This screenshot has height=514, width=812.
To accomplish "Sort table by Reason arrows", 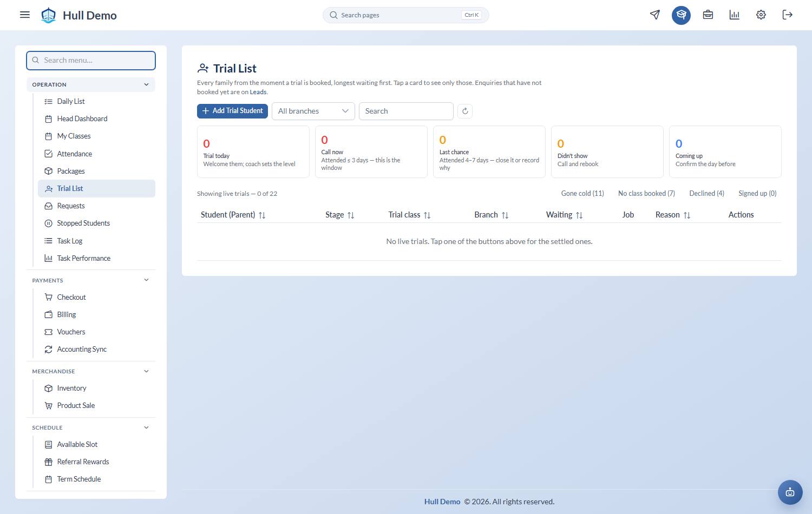I will click(x=687, y=215).
